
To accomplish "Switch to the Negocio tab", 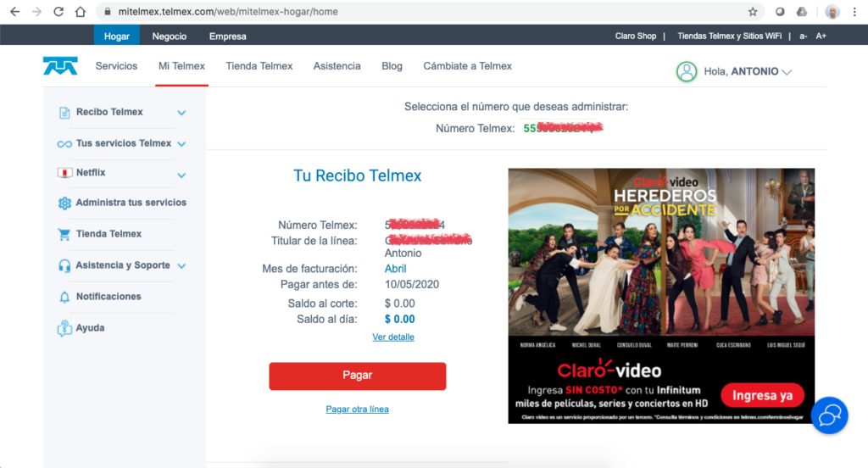I will pyautogui.click(x=170, y=36).
